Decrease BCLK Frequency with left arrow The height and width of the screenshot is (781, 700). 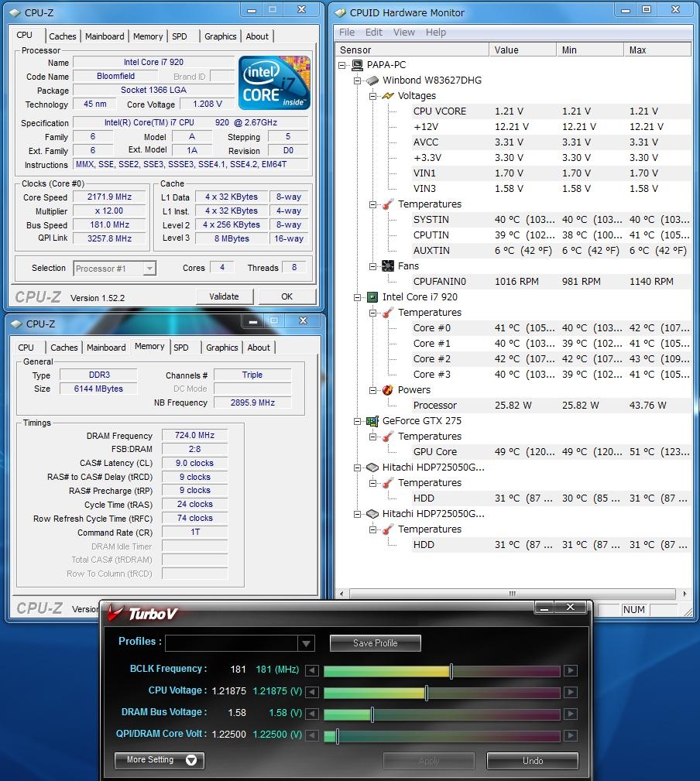312,670
